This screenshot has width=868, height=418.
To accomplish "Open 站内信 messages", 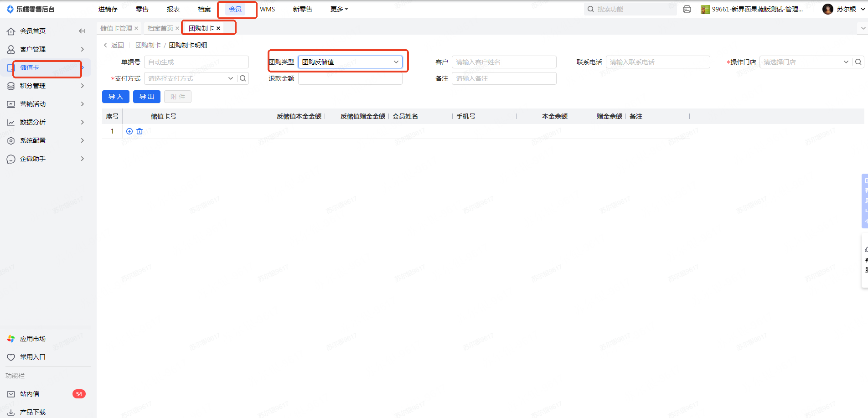I will (x=30, y=394).
